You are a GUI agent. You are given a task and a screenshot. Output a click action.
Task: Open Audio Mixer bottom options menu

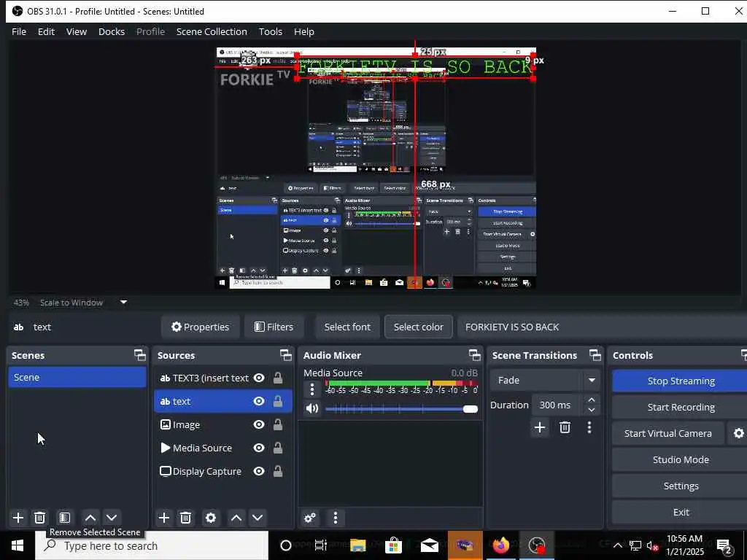click(336, 518)
